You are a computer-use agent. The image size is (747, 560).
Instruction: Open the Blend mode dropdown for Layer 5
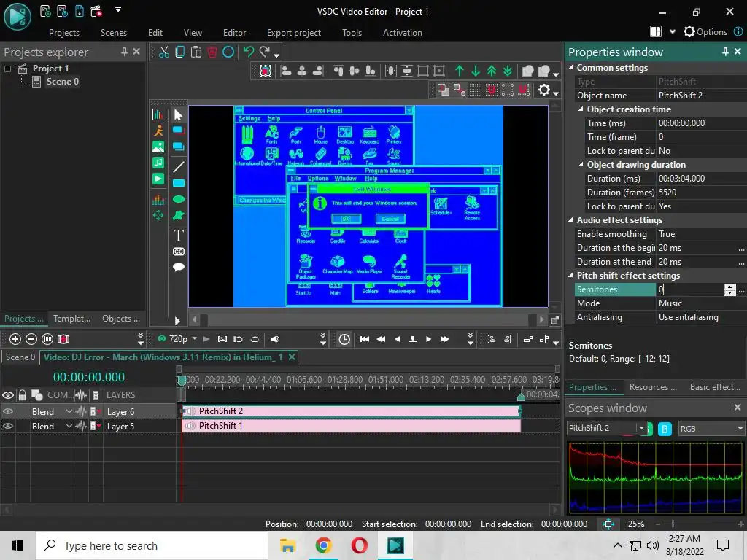click(x=69, y=426)
